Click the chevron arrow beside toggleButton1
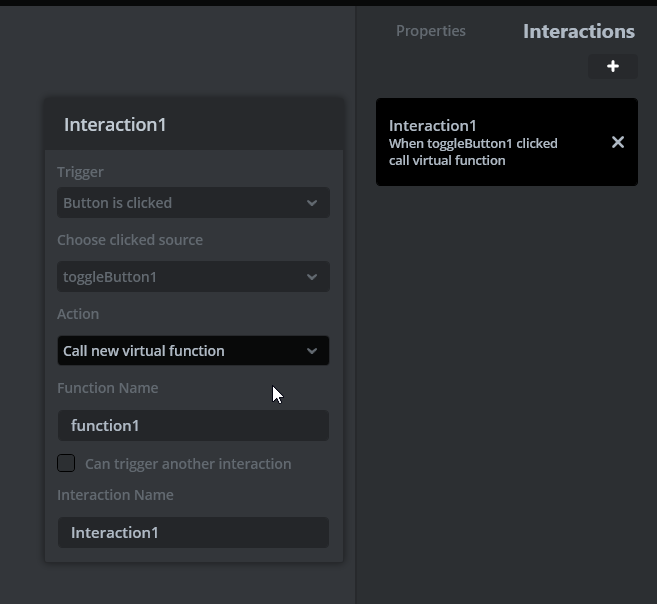Image resolution: width=657 pixels, height=604 pixels. 312,277
